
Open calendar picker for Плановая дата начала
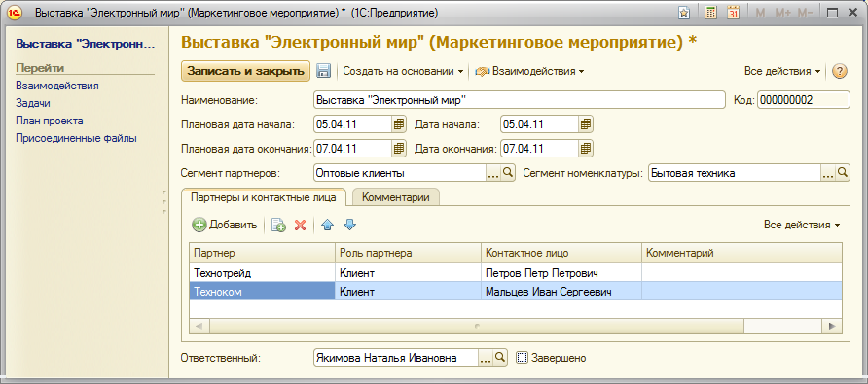pyautogui.click(x=399, y=124)
